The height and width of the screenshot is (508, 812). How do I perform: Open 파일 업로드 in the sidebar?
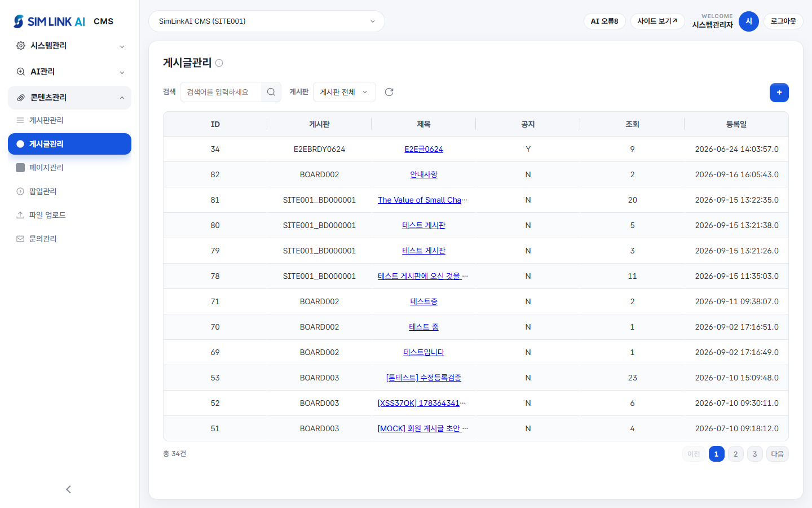70,215
